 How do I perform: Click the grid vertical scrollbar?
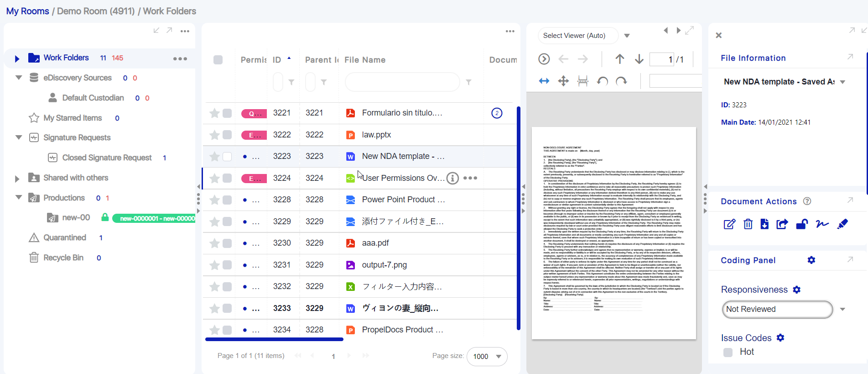click(519, 218)
